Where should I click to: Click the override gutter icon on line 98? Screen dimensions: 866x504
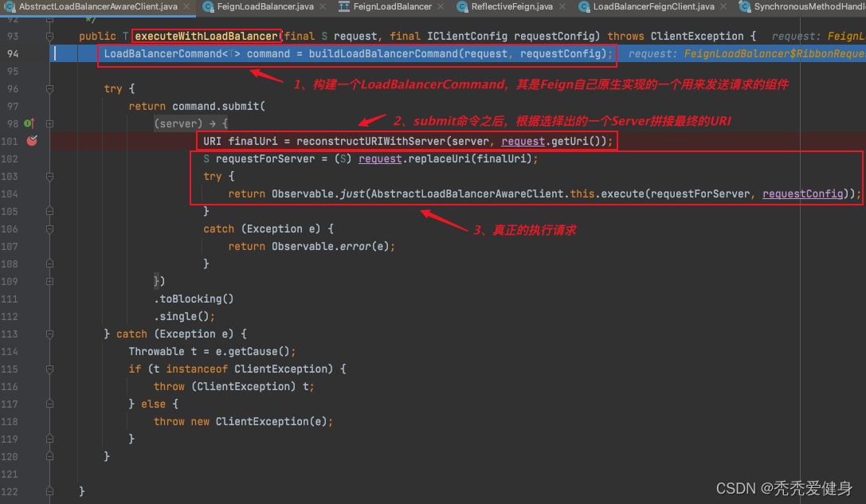tap(29, 123)
